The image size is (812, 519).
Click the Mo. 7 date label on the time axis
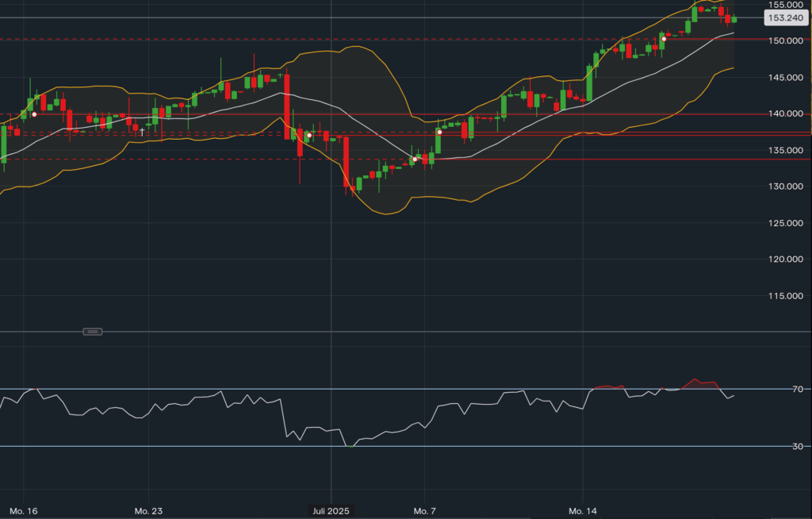pos(425,510)
